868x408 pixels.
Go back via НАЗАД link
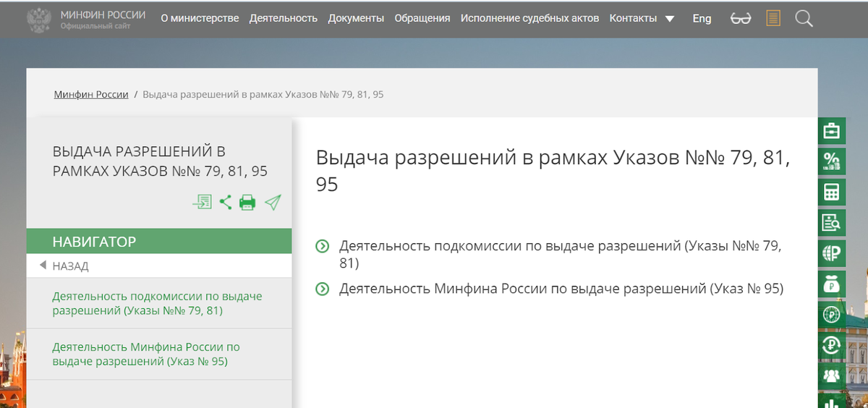coord(70,266)
